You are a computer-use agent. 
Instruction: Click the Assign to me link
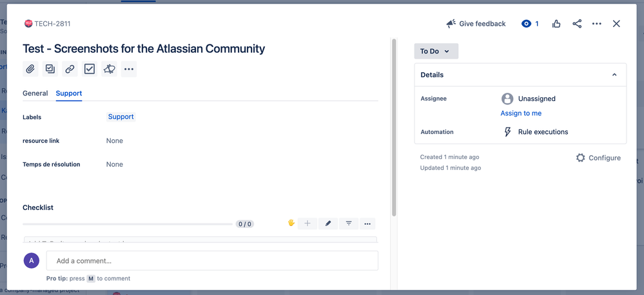coord(521,113)
